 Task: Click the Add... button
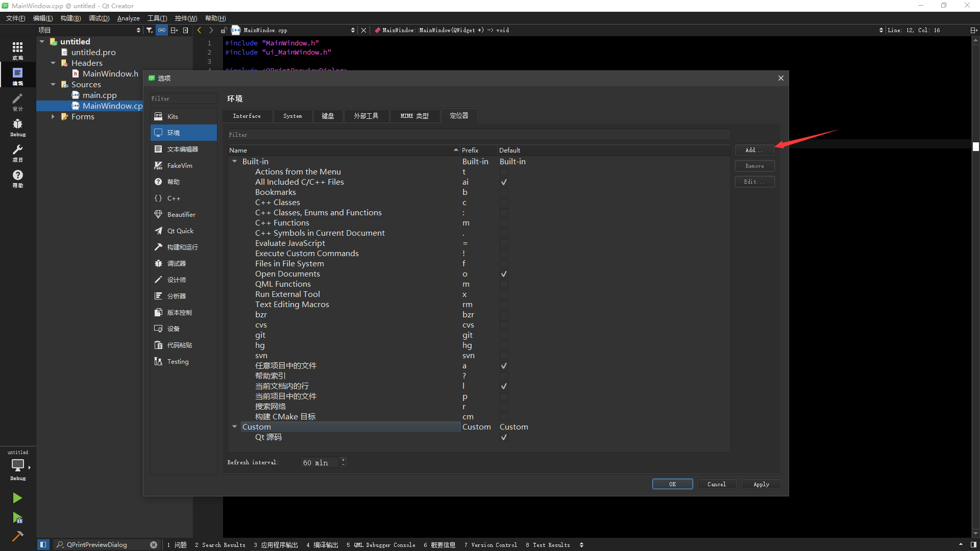click(x=754, y=150)
